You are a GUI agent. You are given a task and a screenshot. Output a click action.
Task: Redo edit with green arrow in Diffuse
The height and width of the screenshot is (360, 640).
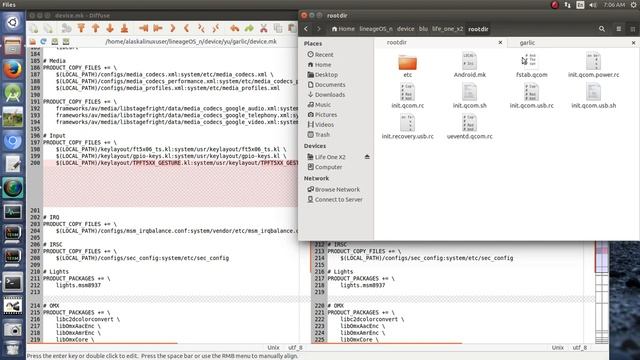pyautogui.click(x=249, y=28)
